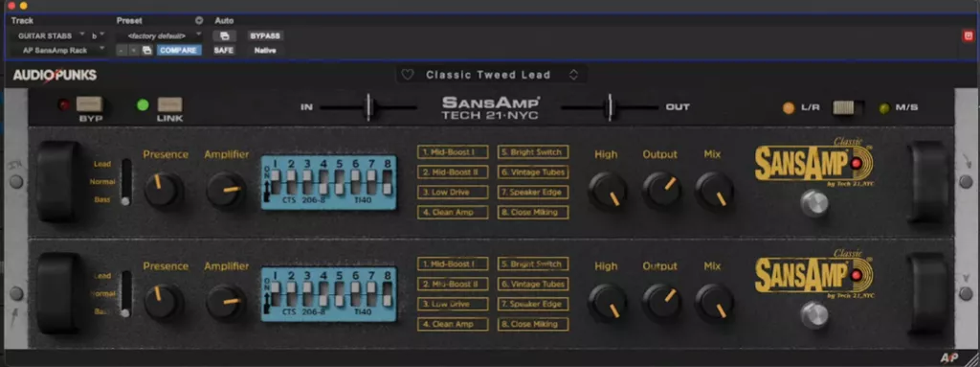Click the Amplifier knob on the upper unit
The width and height of the screenshot is (980, 367).
[x=226, y=190]
